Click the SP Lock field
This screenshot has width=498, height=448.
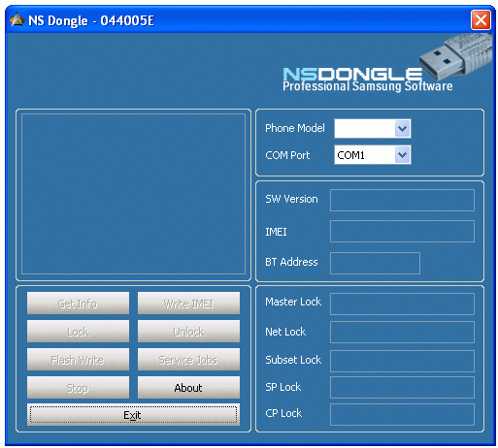(402, 387)
